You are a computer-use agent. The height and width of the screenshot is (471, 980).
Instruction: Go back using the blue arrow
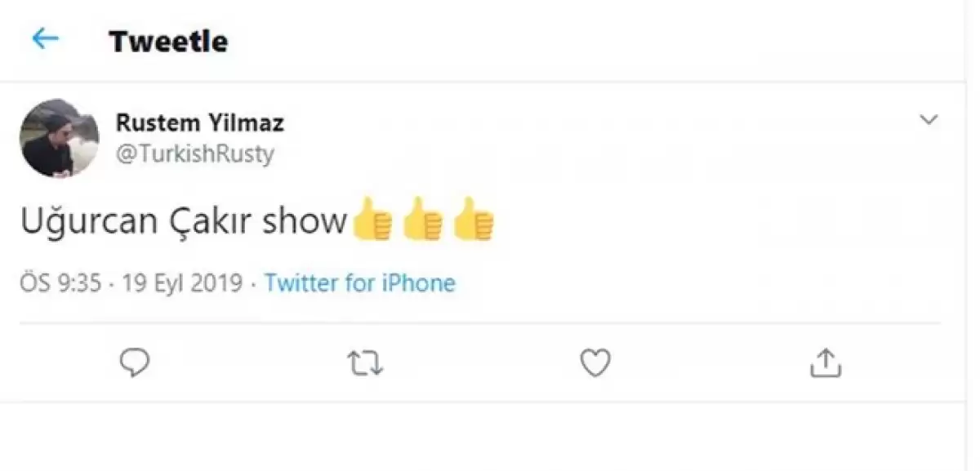[x=45, y=39]
